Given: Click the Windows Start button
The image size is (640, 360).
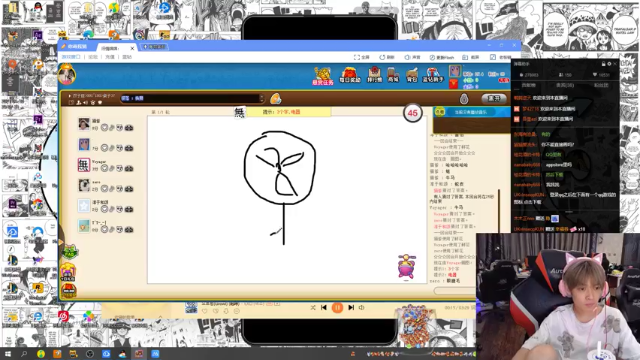Looking at the screenshot, I should (8, 354).
